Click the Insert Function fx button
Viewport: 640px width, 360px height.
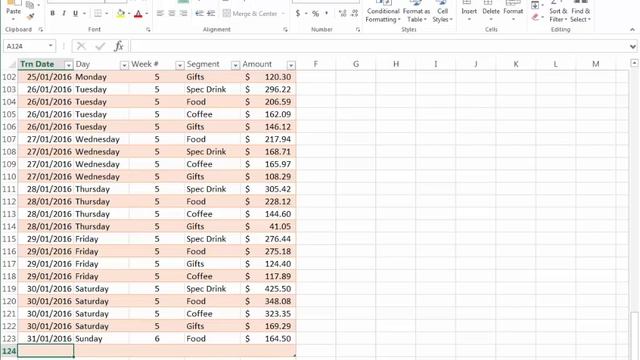pos(119,46)
